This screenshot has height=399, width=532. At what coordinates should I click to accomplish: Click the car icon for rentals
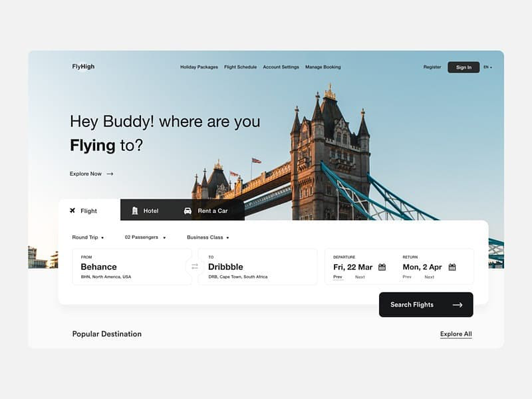pos(188,211)
